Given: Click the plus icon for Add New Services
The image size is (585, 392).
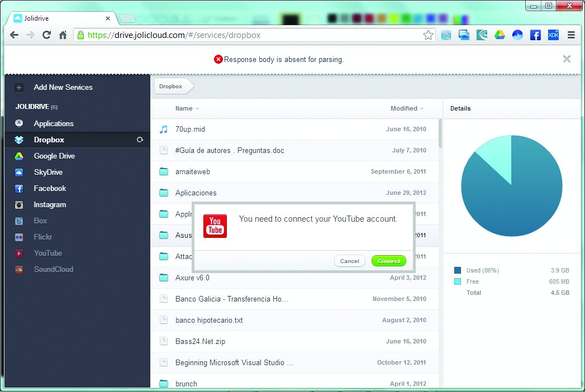Looking at the screenshot, I should (x=18, y=88).
